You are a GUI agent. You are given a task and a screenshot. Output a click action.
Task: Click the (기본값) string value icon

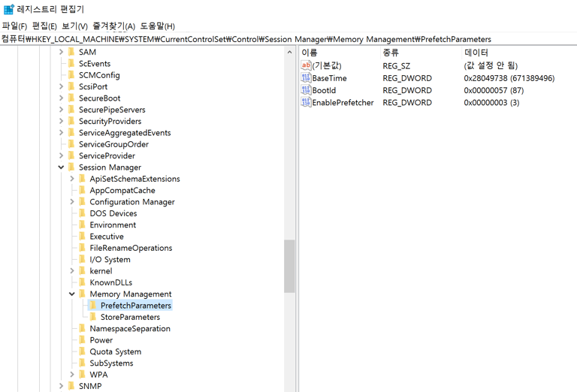pyautogui.click(x=306, y=66)
